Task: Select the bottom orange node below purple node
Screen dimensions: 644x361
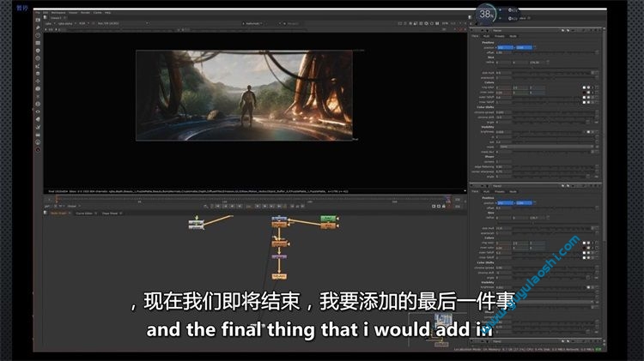Action: pyautogui.click(x=279, y=276)
